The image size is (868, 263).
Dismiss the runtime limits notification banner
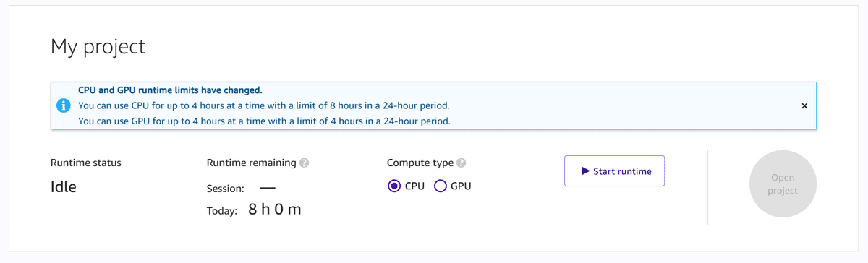pos(804,105)
